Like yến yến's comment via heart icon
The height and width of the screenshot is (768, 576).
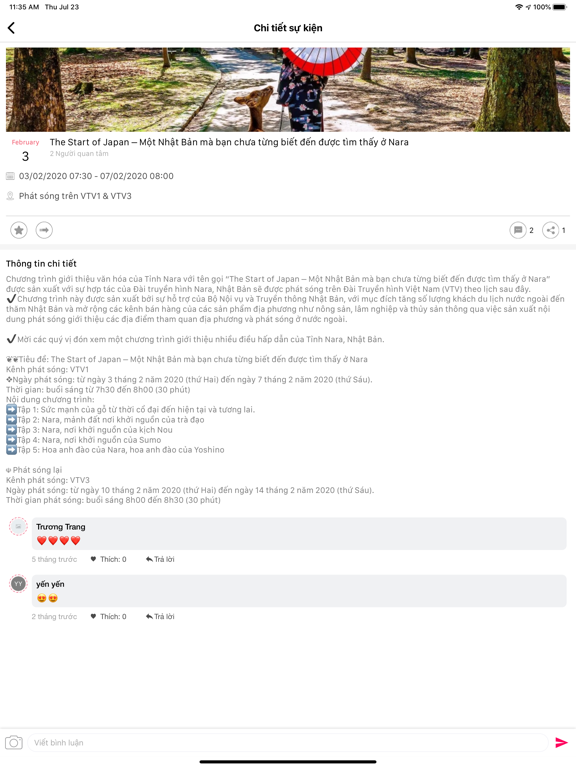[x=93, y=617]
